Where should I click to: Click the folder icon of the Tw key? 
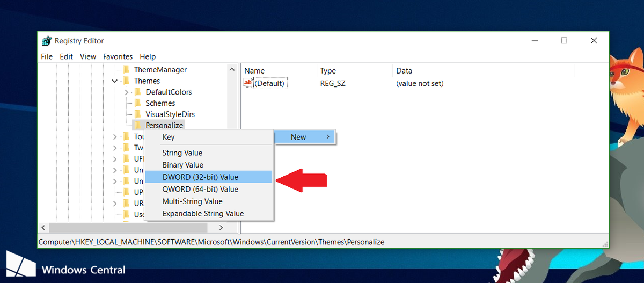coord(126,148)
